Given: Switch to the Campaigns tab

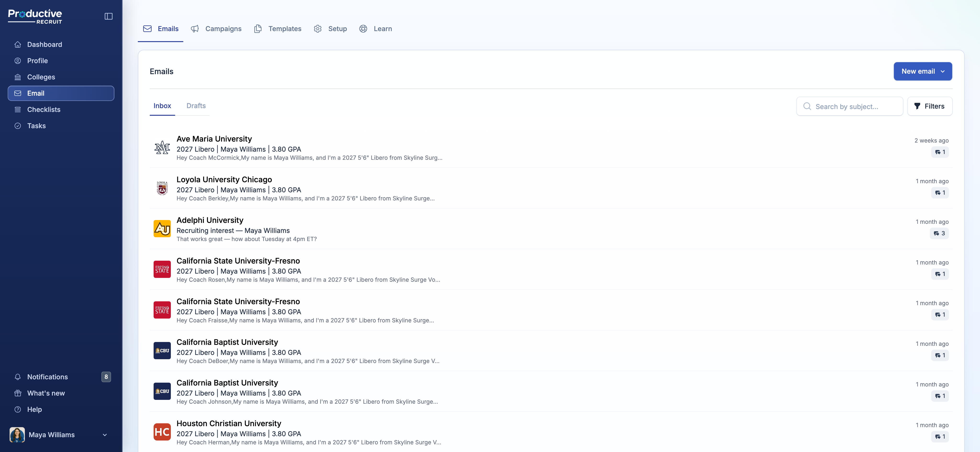Looking at the screenshot, I should [216, 29].
